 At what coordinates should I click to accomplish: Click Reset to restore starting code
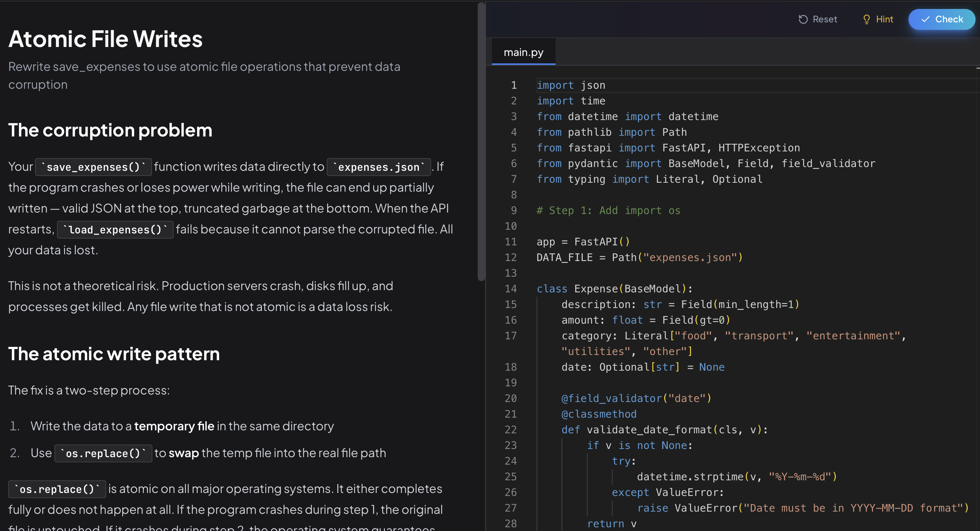pos(818,19)
